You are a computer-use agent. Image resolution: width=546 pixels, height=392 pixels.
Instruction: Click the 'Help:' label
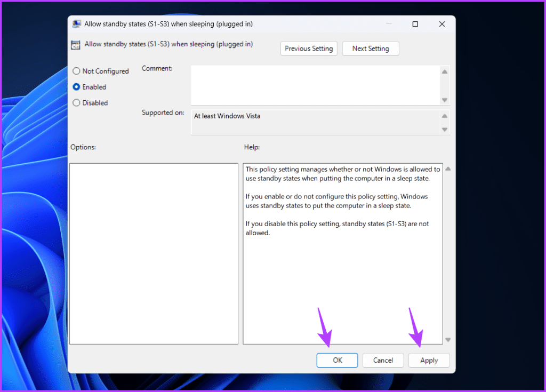click(x=252, y=147)
